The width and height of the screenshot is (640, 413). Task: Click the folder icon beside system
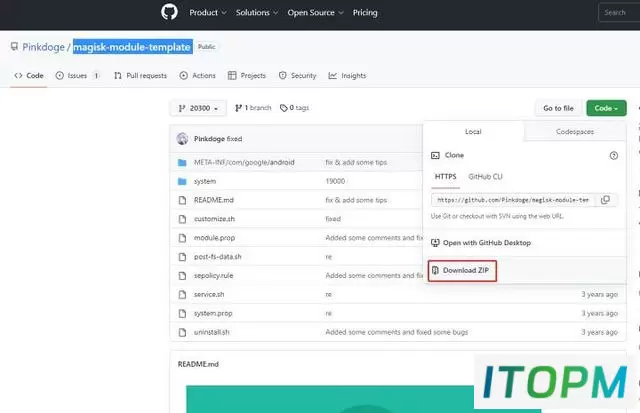[x=182, y=181]
